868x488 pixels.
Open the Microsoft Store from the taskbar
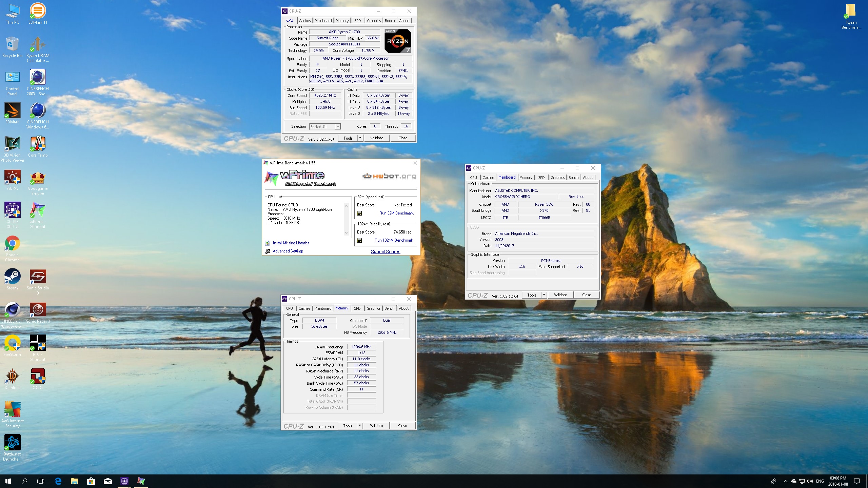coord(91,481)
